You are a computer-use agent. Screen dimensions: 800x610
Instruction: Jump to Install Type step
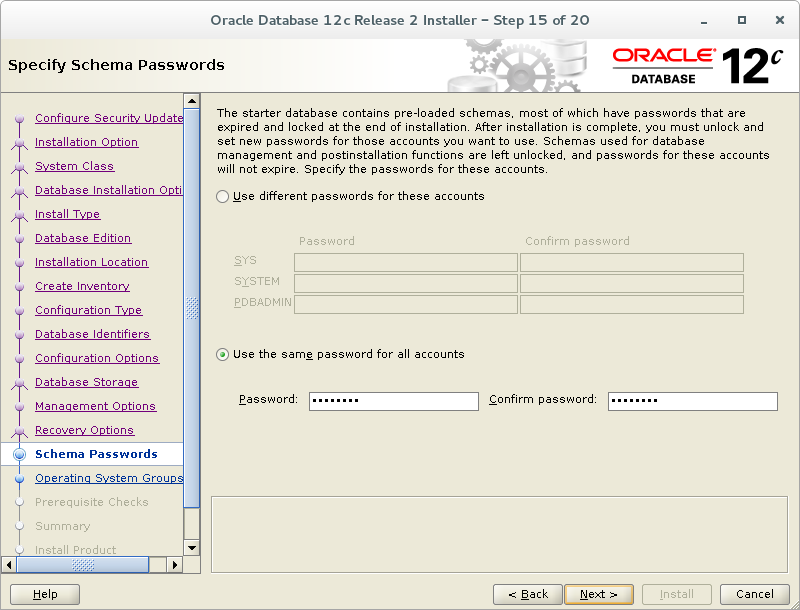tap(67, 214)
